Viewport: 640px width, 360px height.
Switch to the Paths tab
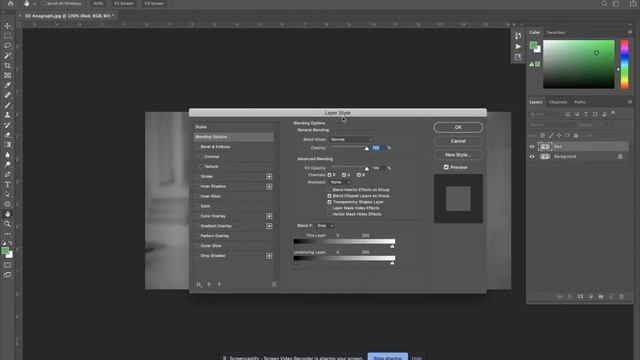coord(580,102)
